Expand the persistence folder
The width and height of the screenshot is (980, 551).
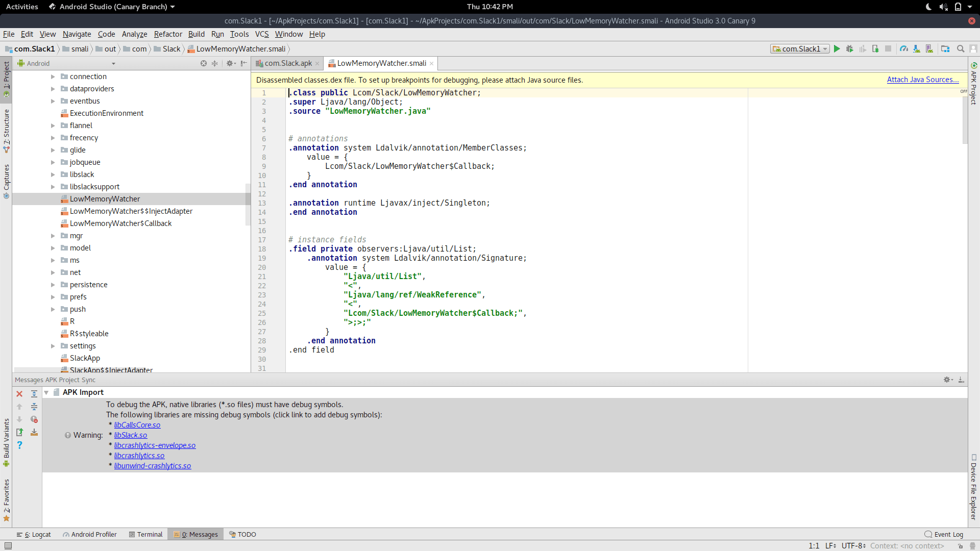point(53,285)
